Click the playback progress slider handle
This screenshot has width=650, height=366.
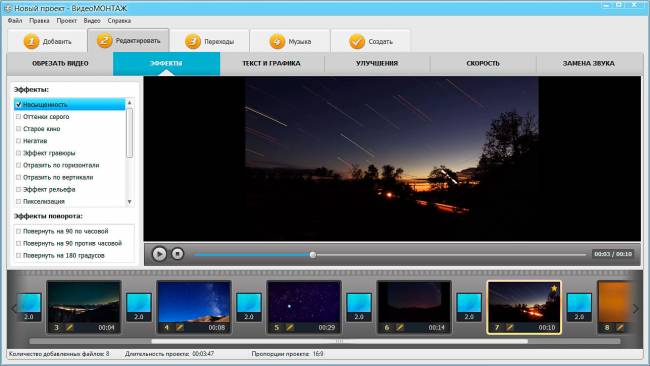pos(313,255)
